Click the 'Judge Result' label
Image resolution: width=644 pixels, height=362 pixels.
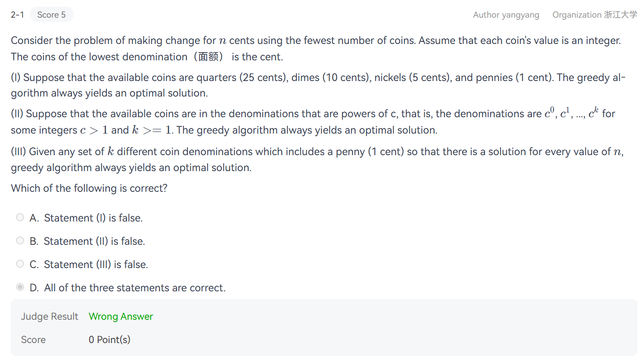[50, 316]
